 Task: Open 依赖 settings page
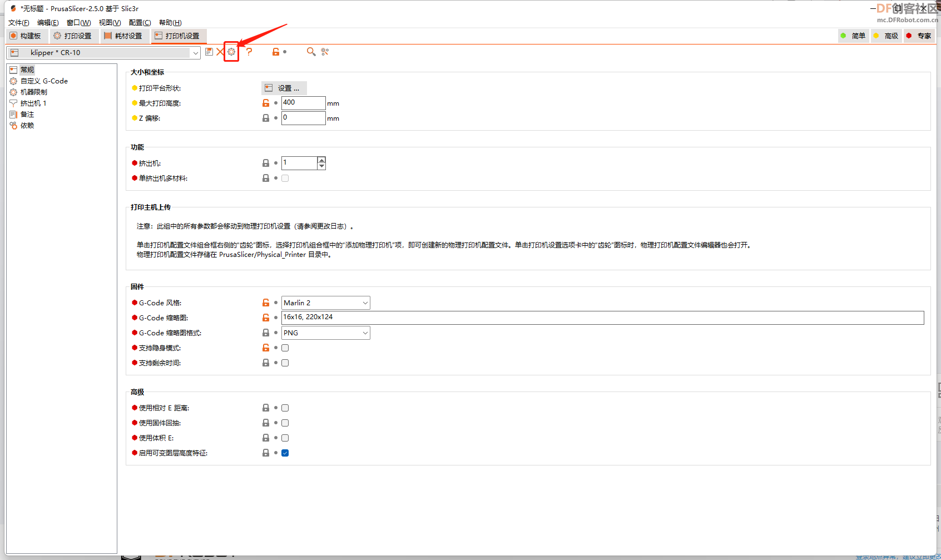[x=27, y=125]
